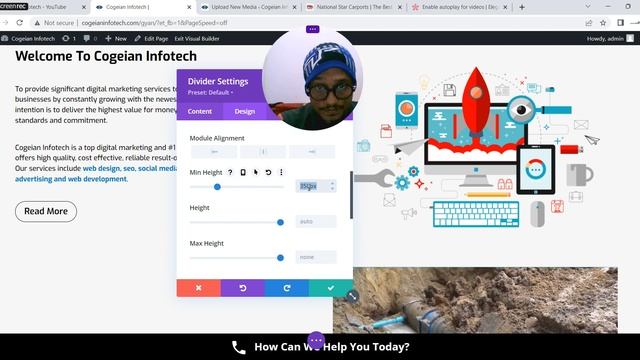Viewport: 640px width, 360px height.
Task: Open the browser side panel icon
Action: click(x=620, y=23)
